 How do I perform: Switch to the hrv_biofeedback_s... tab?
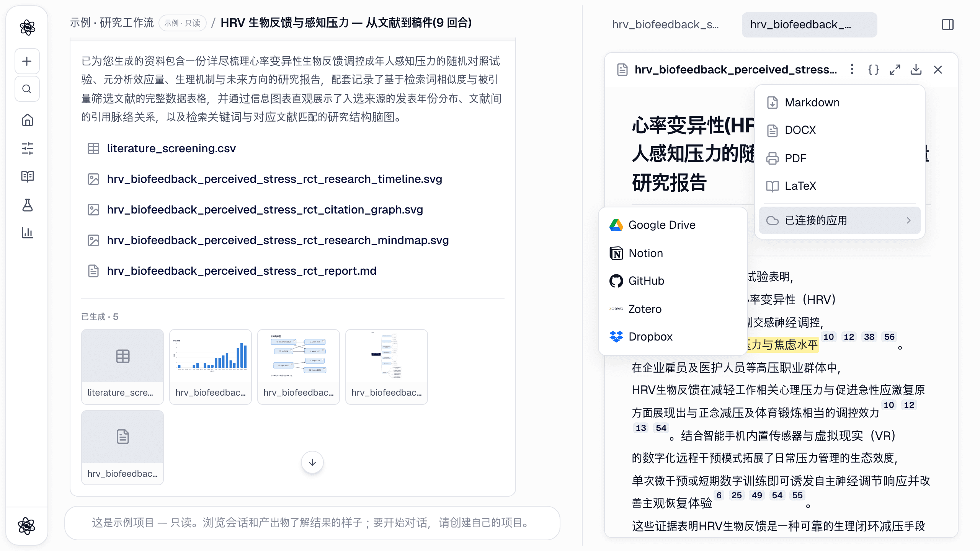(666, 25)
